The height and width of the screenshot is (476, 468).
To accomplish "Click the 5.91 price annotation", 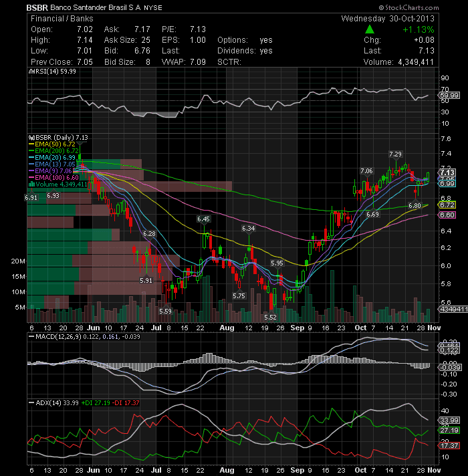I will tap(146, 281).
